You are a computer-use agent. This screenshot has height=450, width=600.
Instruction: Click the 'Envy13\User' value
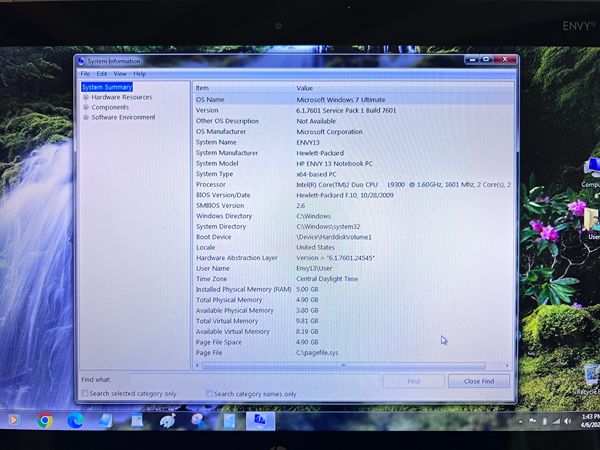(314, 268)
